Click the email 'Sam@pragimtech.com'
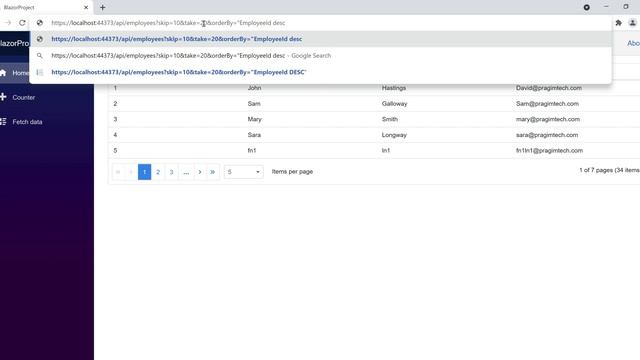Image resolution: width=640 pixels, height=360 pixels. tap(547, 104)
